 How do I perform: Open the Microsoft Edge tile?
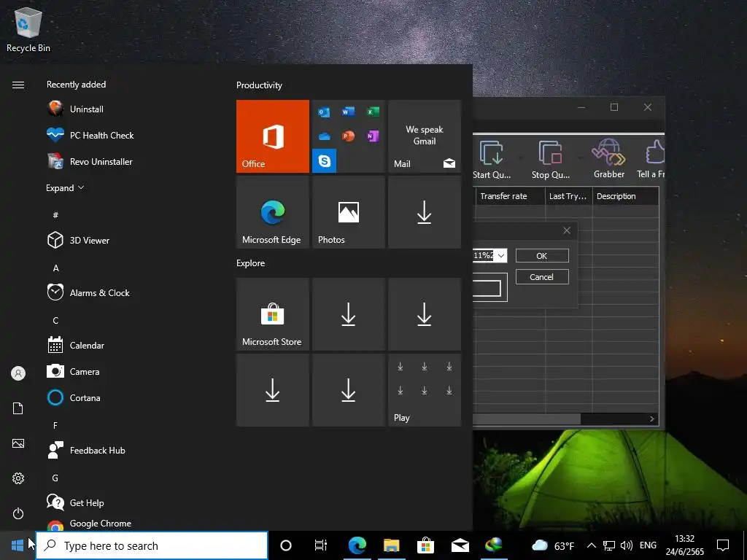pos(273,212)
